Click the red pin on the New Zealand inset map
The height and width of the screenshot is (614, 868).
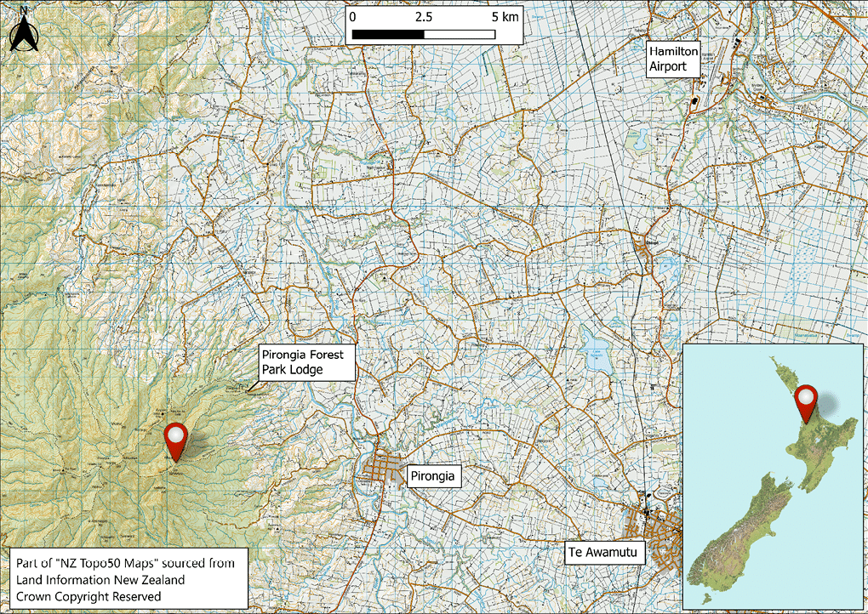point(805,406)
